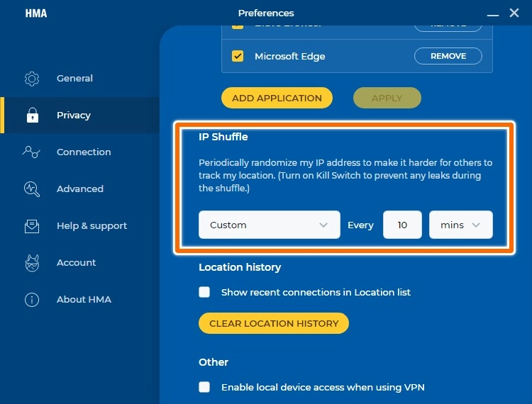Open the Advanced settings page
This screenshot has width=532, height=404.
coord(79,189)
